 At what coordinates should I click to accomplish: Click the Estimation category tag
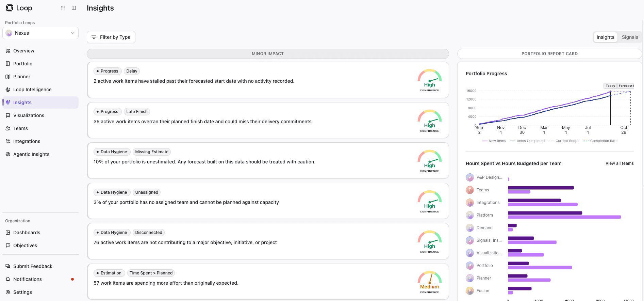pos(109,273)
